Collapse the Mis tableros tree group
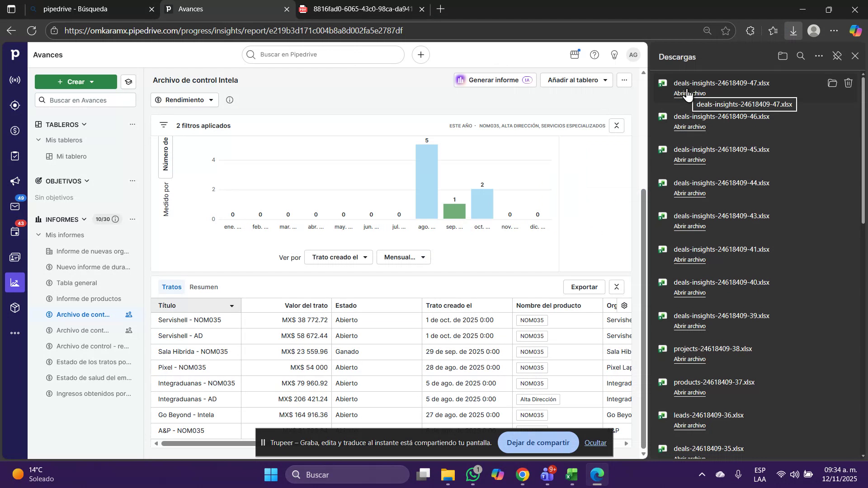Viewport: 868px width, 488px height. tap(38, 140)
